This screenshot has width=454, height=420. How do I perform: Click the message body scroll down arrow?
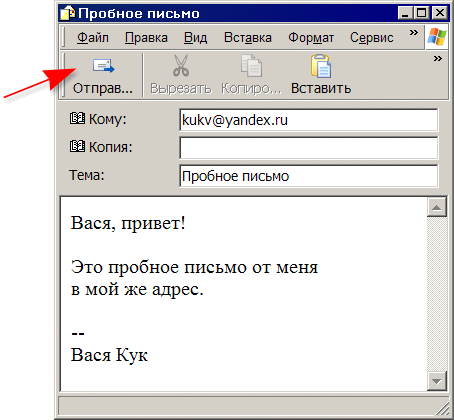click(x=437, y=381)
